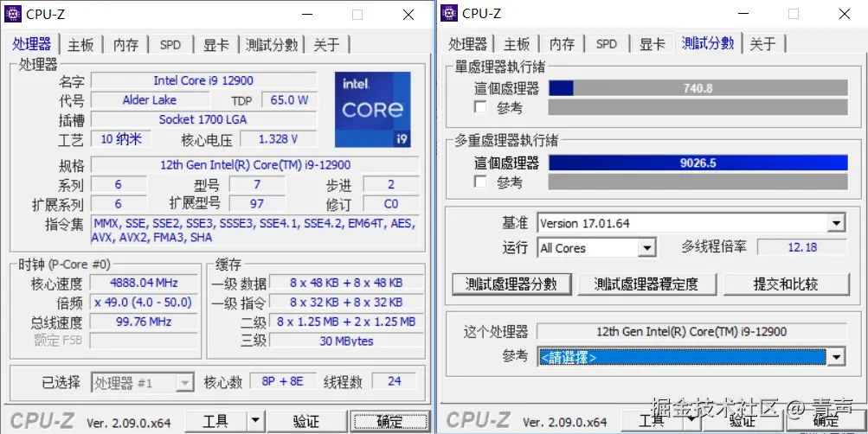Viewport: 868px width, 434px height.
Task: Click the 二级 cache value
Action: pyautogui.click(x=346, y=322)
